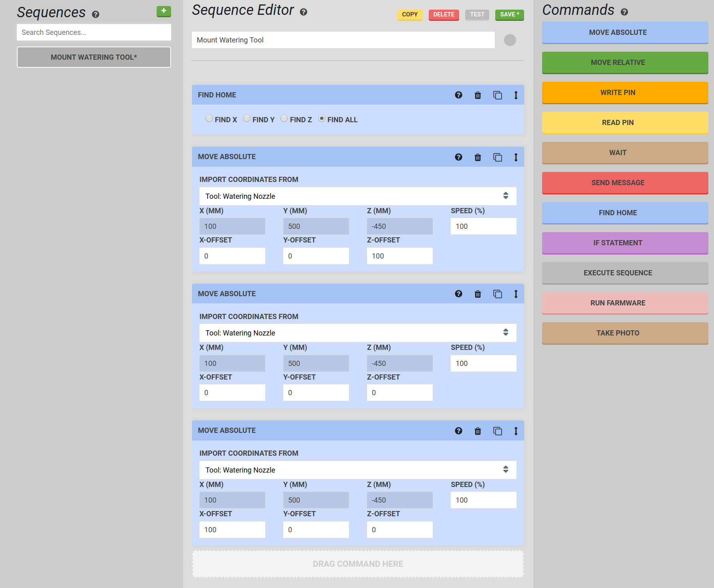Click the gray sequence color circle
This screenshot has width=714, height=588.
(x=510, y=40)
